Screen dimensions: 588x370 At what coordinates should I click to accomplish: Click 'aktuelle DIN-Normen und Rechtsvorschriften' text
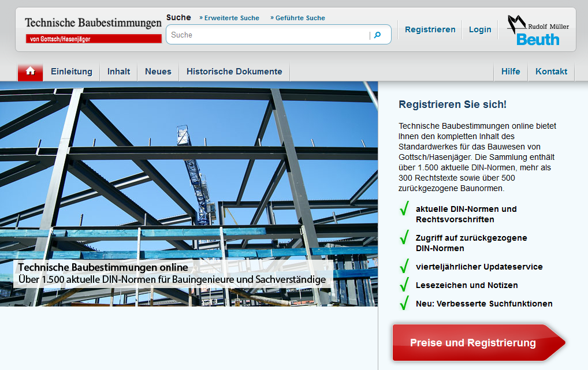click(x=466, y=214)
